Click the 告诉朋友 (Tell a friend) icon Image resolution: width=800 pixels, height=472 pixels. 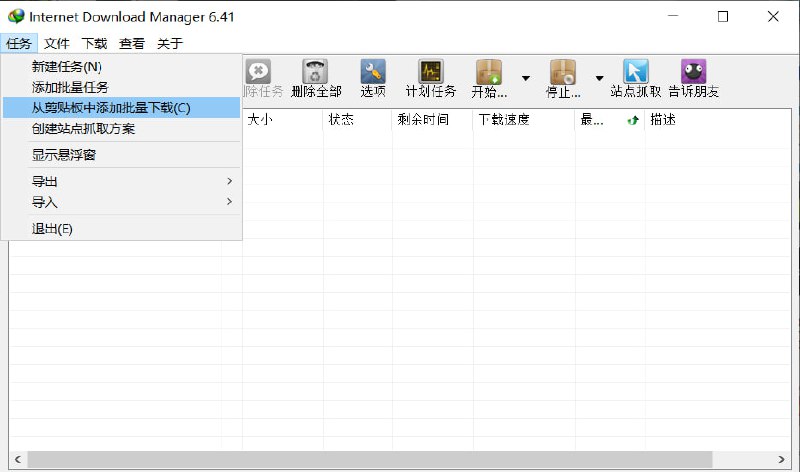coord(693,78)
